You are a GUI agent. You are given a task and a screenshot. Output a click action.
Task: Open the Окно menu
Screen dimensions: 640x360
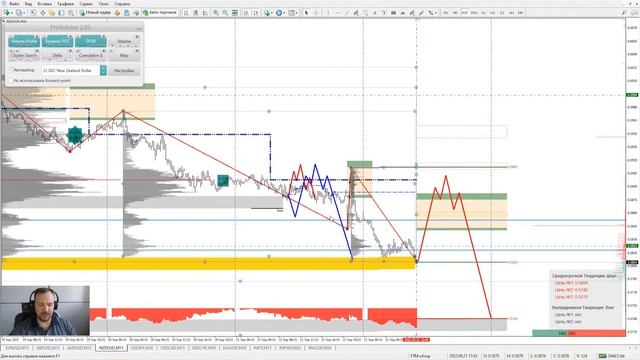pos(104,4)
